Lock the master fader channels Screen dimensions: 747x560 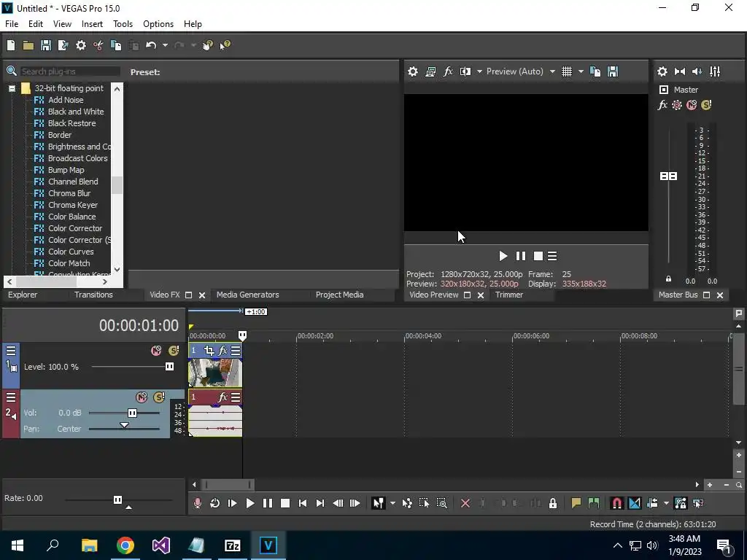[668, 279]
